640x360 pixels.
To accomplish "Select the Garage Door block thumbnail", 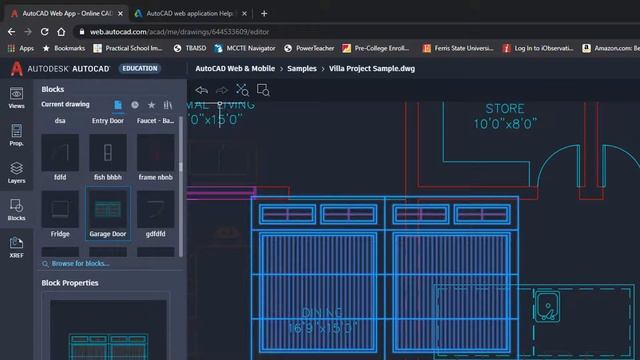I will pyautogui.click(x=108, y=209).
